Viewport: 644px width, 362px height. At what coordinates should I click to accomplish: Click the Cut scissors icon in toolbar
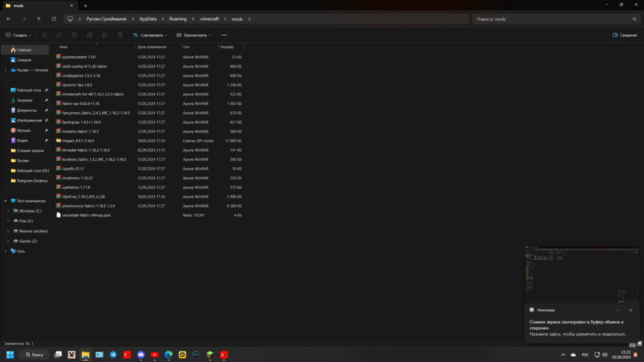click(x=44, y=35)
